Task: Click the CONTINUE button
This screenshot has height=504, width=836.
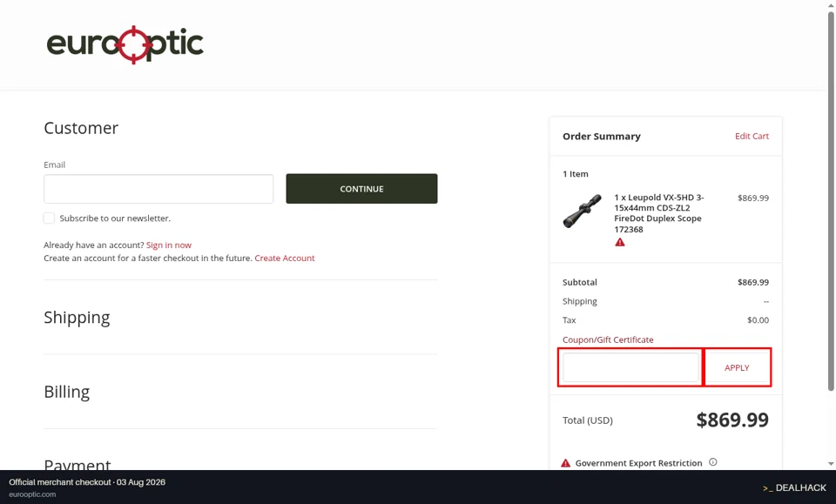Action: coord(361,189)
